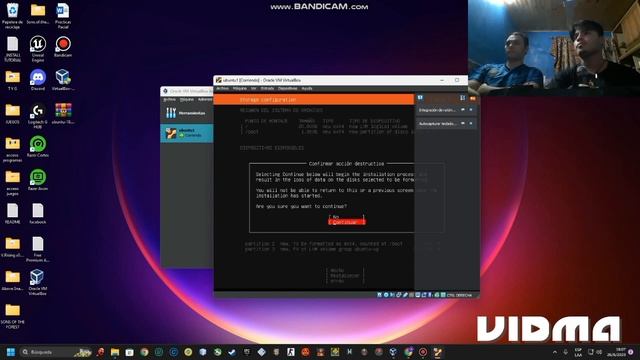Dismiss the 'Autocapture teclado' notification
The width and height of the screenshot is (640, 360).
(x=471, y=123)
